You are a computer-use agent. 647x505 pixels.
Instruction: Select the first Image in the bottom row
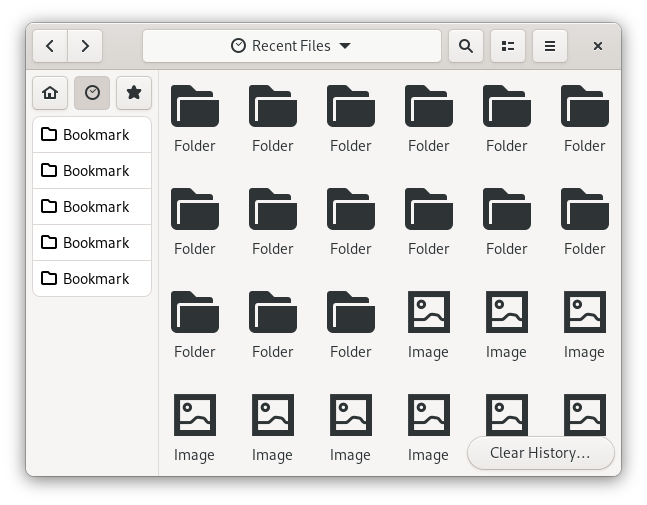coord(195,428)
